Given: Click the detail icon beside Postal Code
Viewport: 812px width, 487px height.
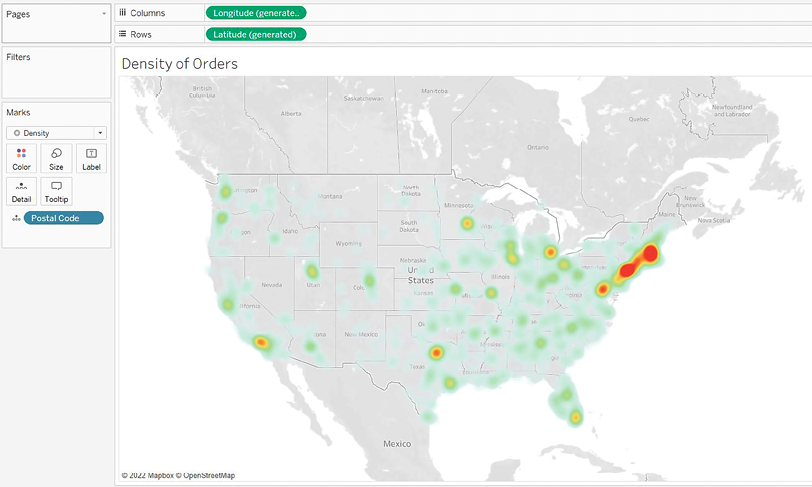Looking at the screenshot, I should (x=14, y=218).
